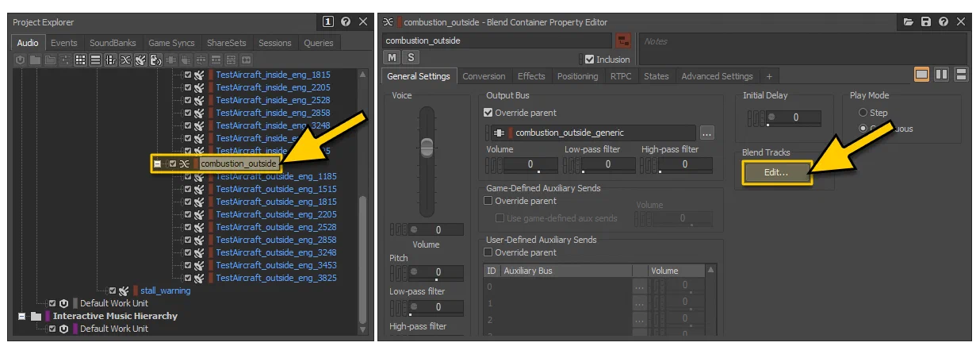The width and height of the screenshot is (980, 354).
Task: Click blend container icon beside combustion_outside in tree
Action: coord(184,164)
